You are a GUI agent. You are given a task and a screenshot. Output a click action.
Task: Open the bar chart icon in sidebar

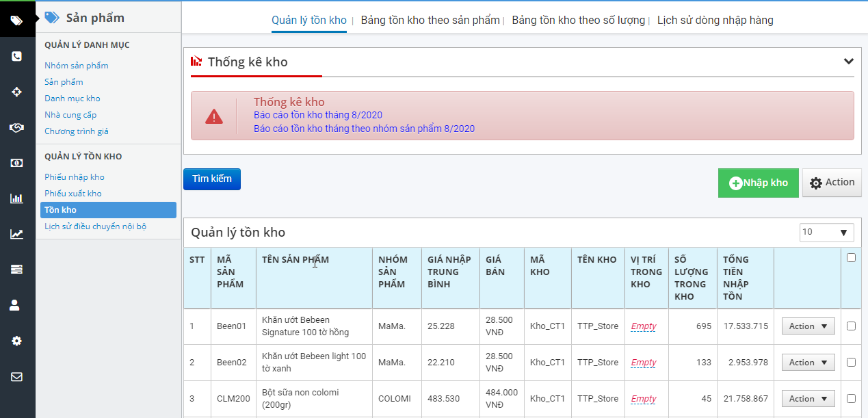point(16,198)
